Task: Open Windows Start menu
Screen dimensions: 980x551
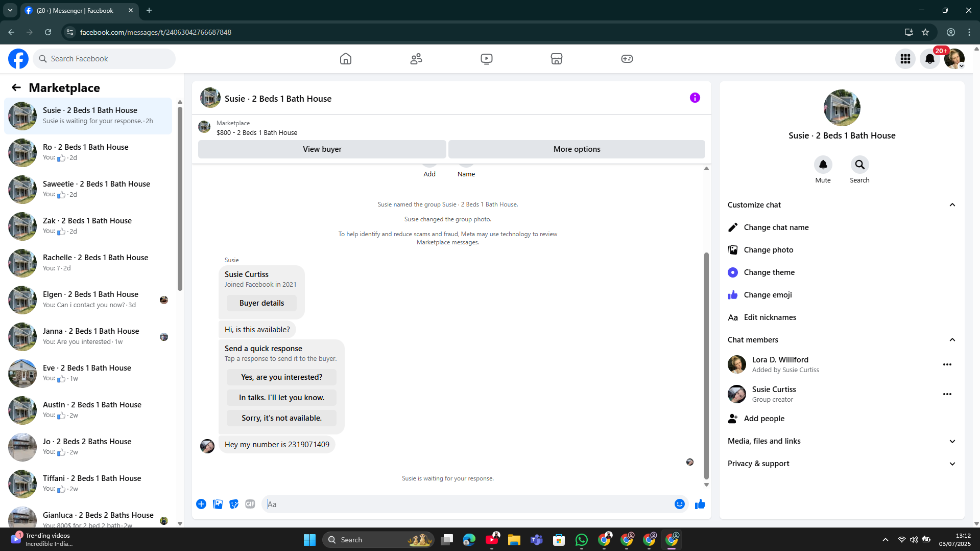Action: coord(310,540)
